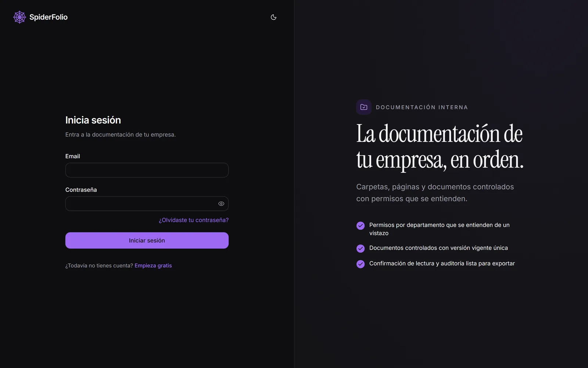Toggle dark mode with moon icon

273,17
